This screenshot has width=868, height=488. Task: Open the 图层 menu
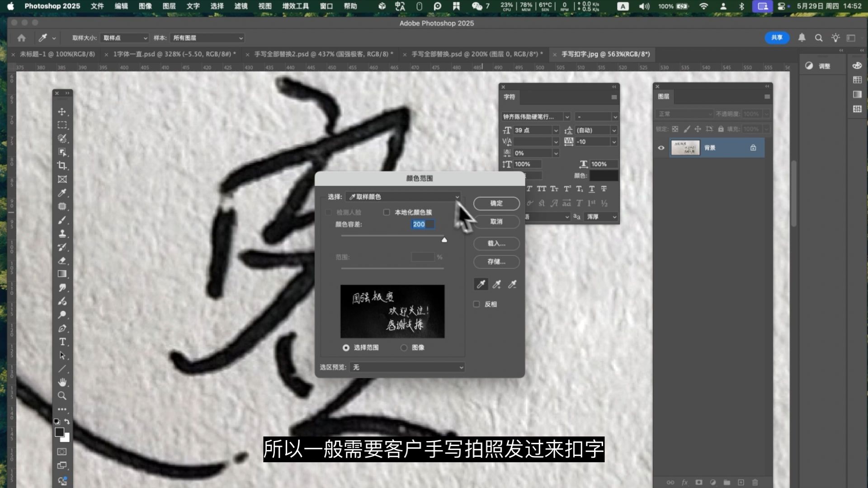(169, 6)
